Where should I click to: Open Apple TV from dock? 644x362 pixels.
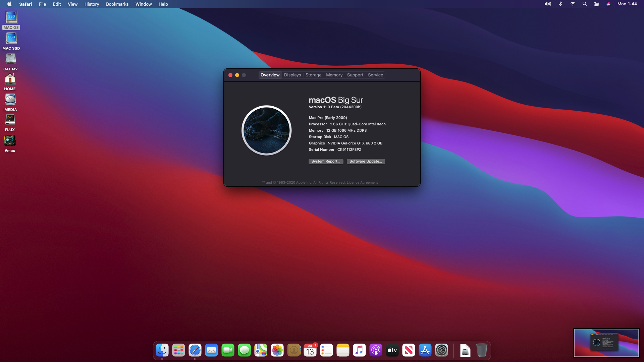point(392,350)
